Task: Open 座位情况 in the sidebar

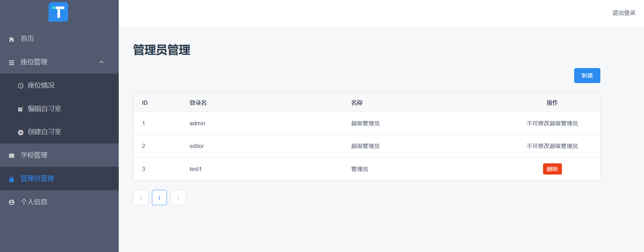Action: pos(41,85)
